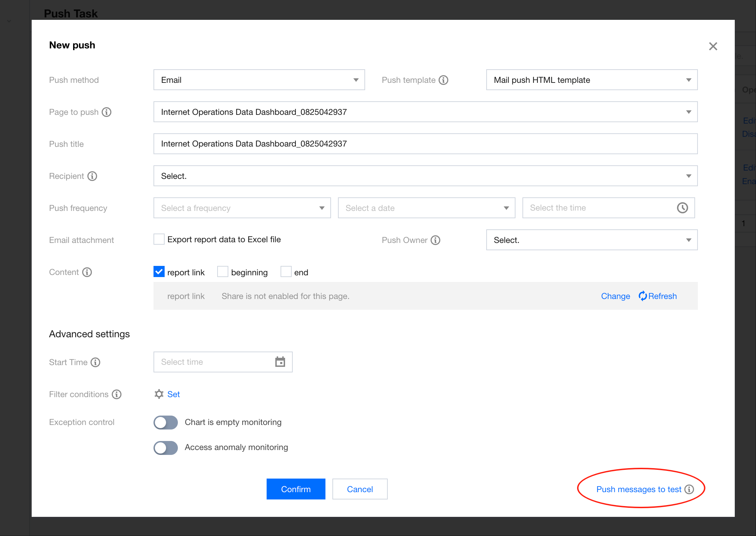The height and width of the screenshot is (536, 756).
Task: Click the clock icon in Select the time
Action: tap(682, 208)
